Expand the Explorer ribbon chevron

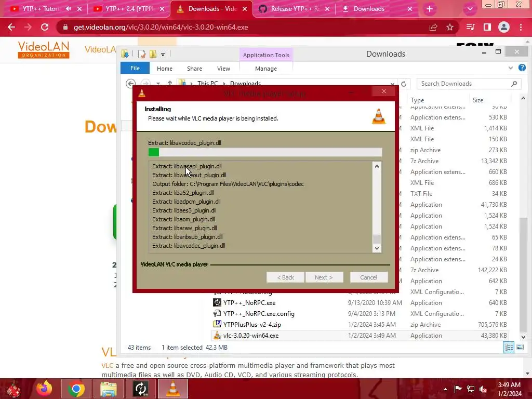point(511,68)
